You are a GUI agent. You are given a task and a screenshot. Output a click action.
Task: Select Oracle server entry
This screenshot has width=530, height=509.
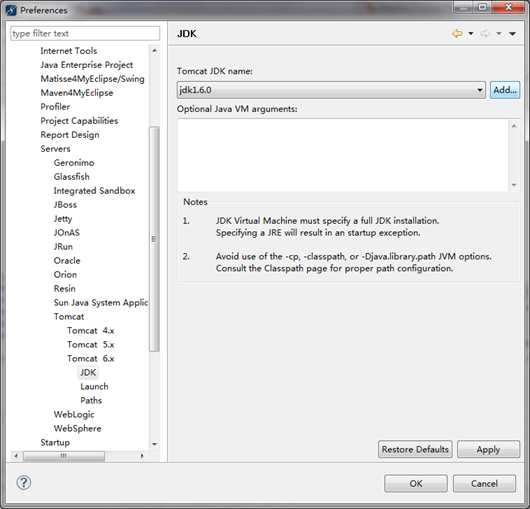point(67,261)
